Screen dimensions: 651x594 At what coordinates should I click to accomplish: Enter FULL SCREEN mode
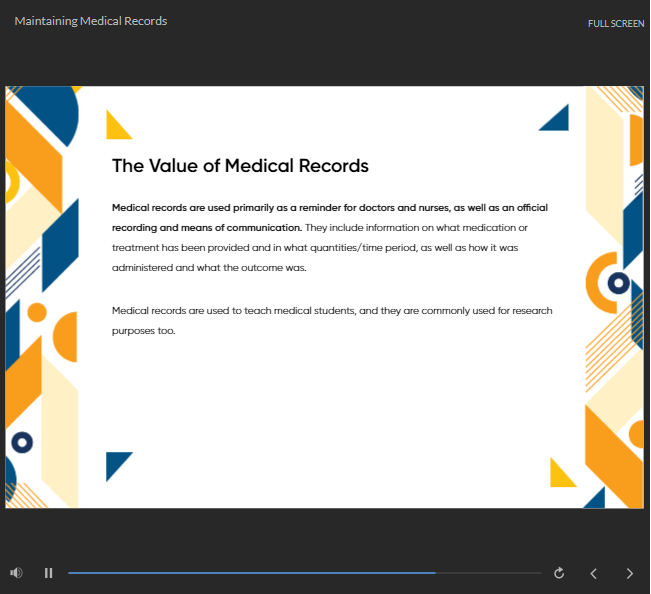[615, 23]
